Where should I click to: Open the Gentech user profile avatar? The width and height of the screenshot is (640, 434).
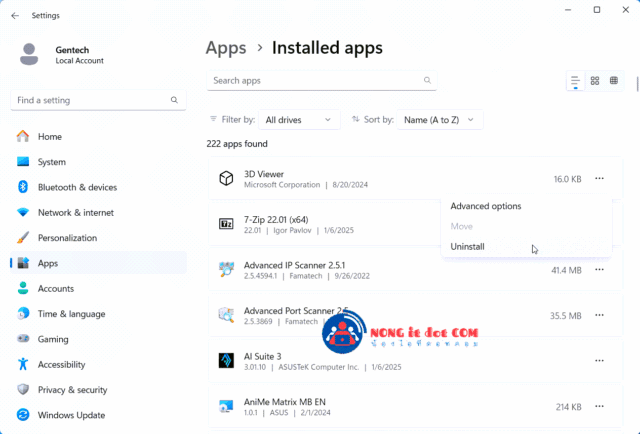click(29, 54)
